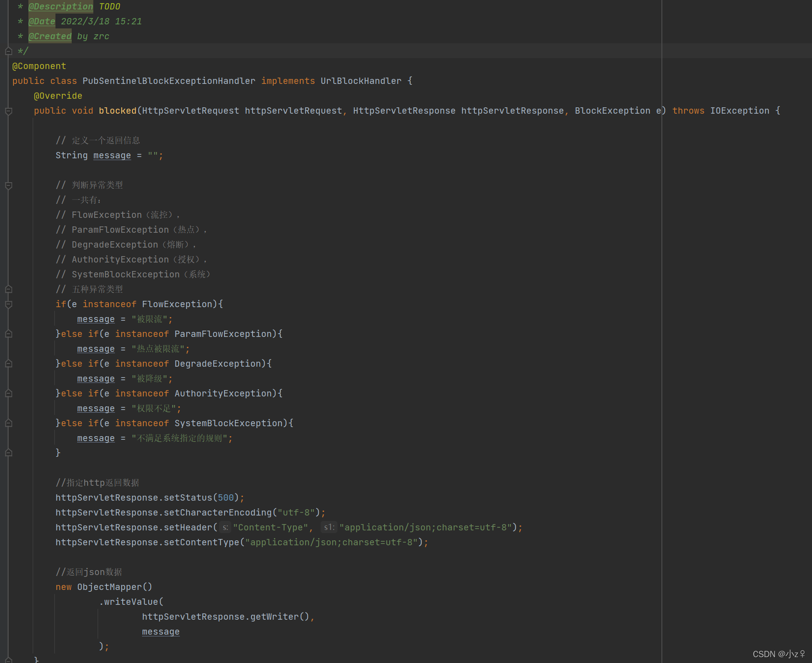Click setStatus status code 500
The width and height of the screenshot is (812, 663).
coord(226,498)
